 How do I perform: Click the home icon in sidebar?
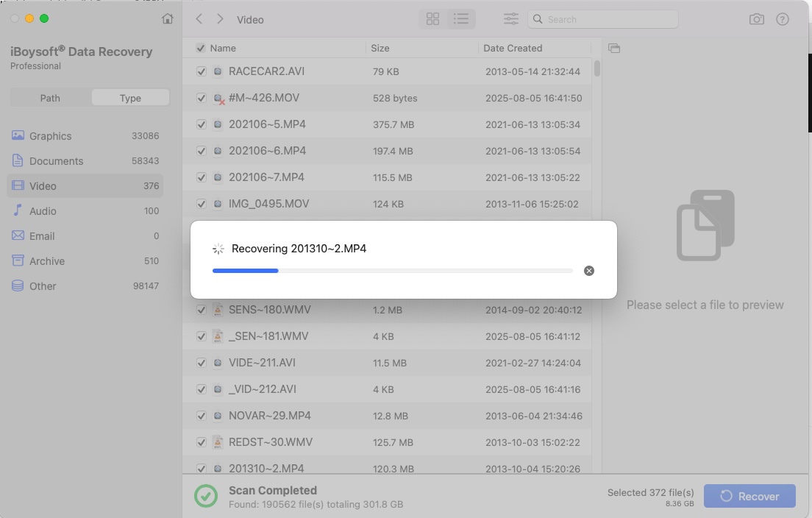coord(168,19)
